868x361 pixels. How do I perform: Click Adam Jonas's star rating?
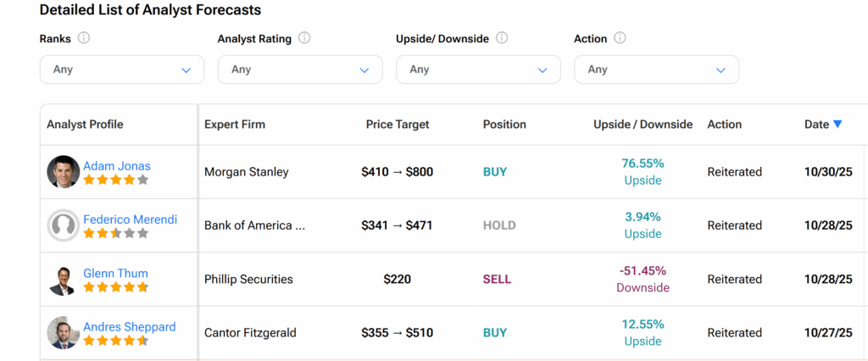coord(115,180)
